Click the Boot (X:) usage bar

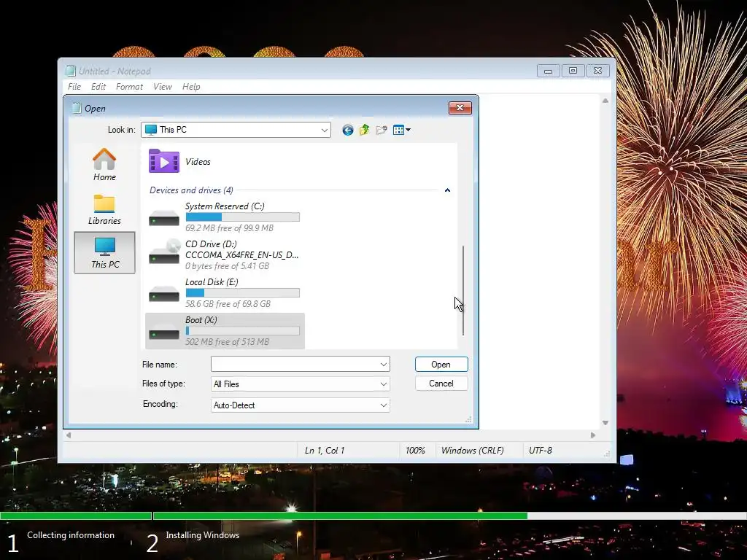(242, 330)
